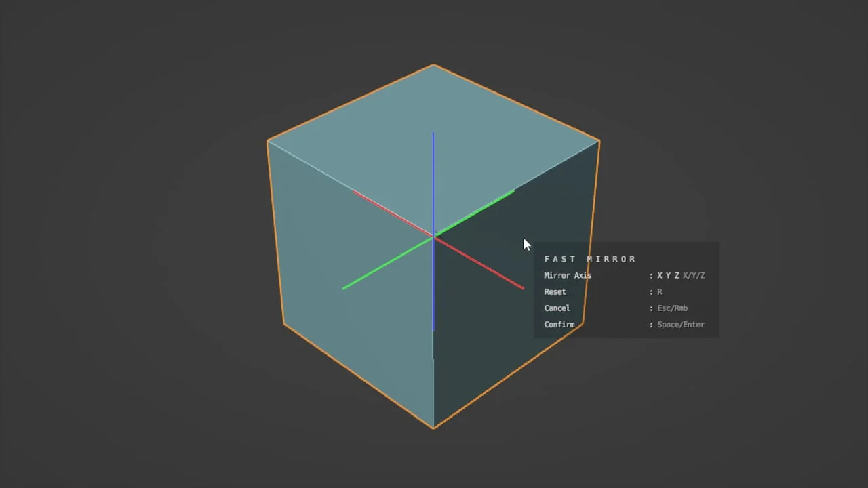Click the FAST MIRROR panel title
Image resolution: width=868 pixels, height=488 pixels.
pos(590,258)
